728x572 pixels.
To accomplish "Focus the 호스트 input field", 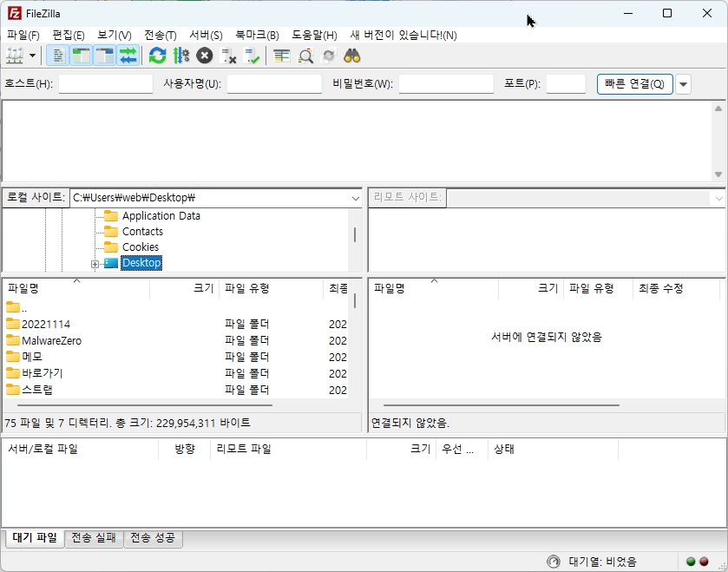I will 106,84.
